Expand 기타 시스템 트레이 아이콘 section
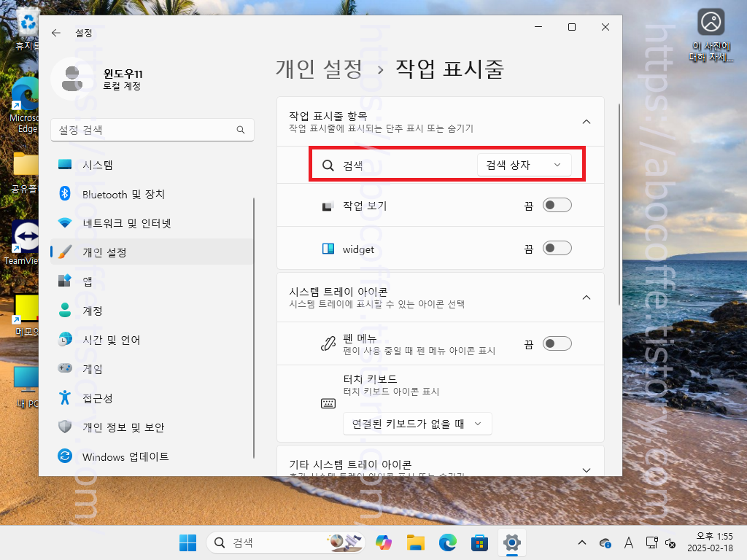747x560 pixels. click(587, 470)
